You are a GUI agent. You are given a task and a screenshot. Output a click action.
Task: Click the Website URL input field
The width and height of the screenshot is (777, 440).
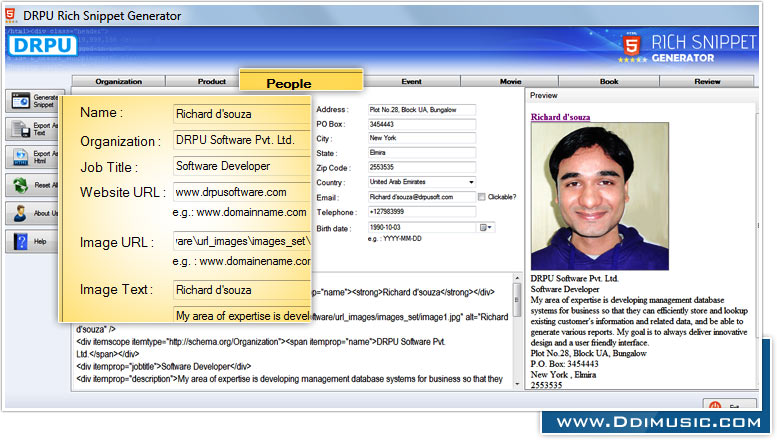[242, 192]
